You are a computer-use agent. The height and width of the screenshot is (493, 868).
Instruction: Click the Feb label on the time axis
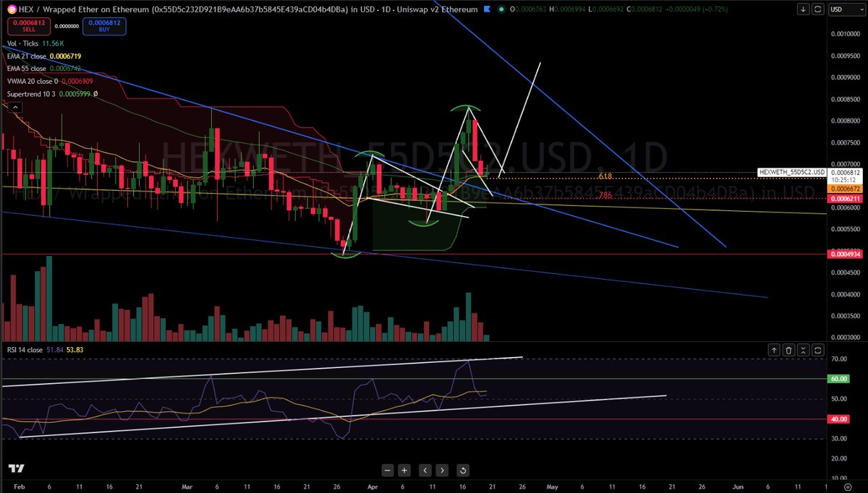coord(19,486)
